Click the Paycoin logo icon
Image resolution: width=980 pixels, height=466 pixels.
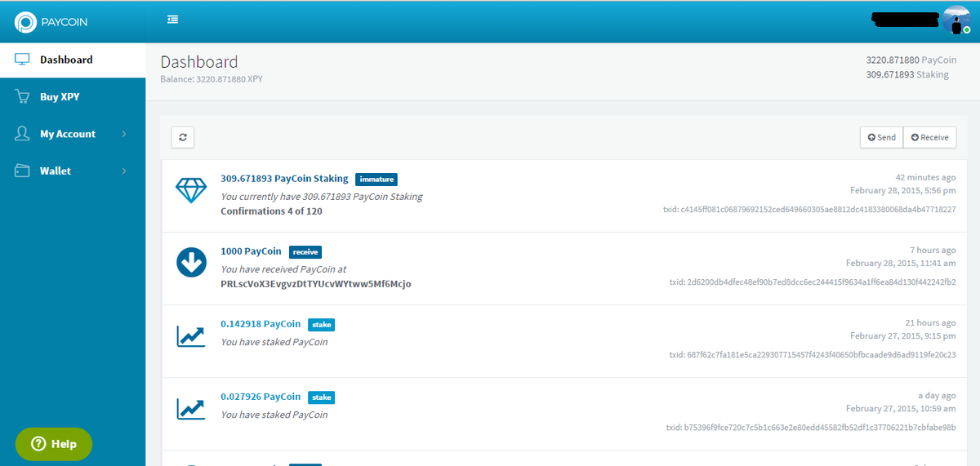pyautogui.click(x=26, y=22)
